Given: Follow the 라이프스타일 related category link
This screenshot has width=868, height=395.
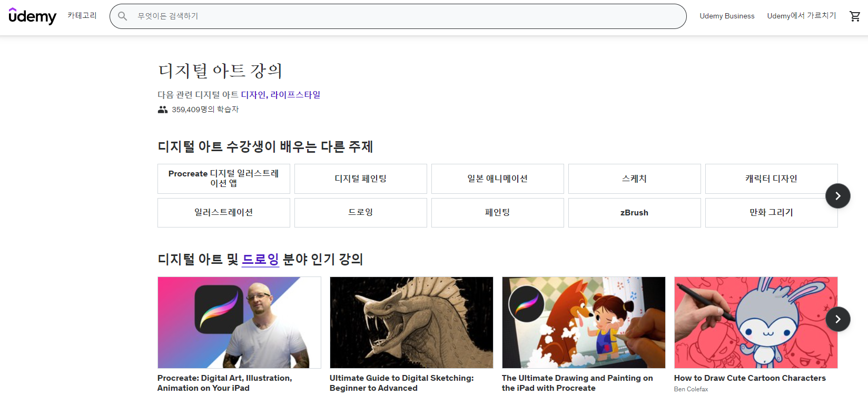Looking at the screenshot, I should [x=295, y=95].
